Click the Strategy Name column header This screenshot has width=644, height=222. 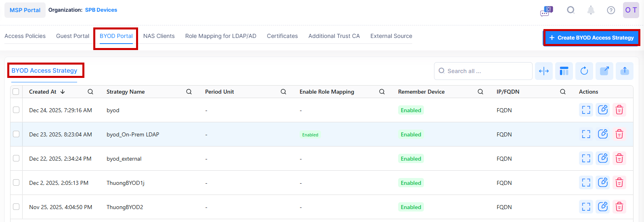click(x=126, y=92)
